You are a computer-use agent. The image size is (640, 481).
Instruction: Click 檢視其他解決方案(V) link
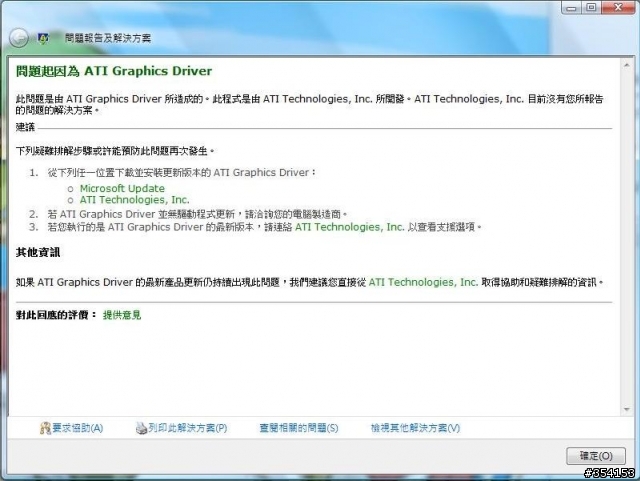click(x=415, y=428)
